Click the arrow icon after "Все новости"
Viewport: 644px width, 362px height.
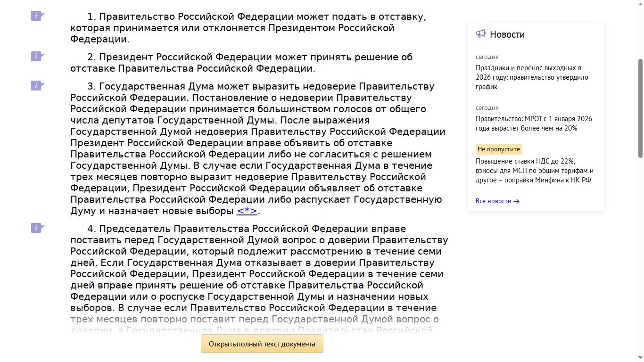(516, 201)
